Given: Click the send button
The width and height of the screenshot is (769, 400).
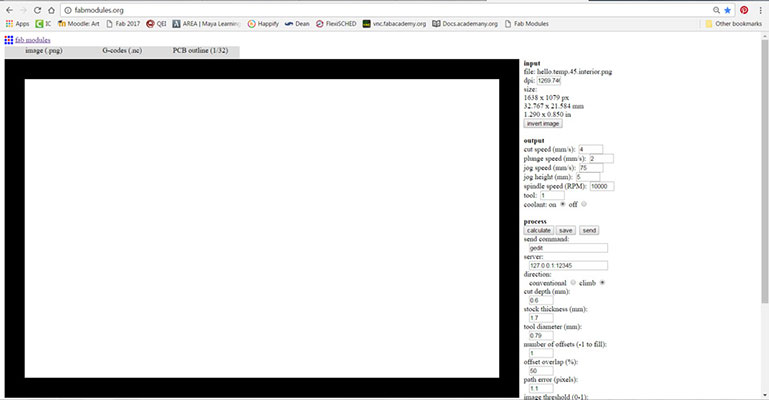Looking at the screenshot, I should (589, 230).
